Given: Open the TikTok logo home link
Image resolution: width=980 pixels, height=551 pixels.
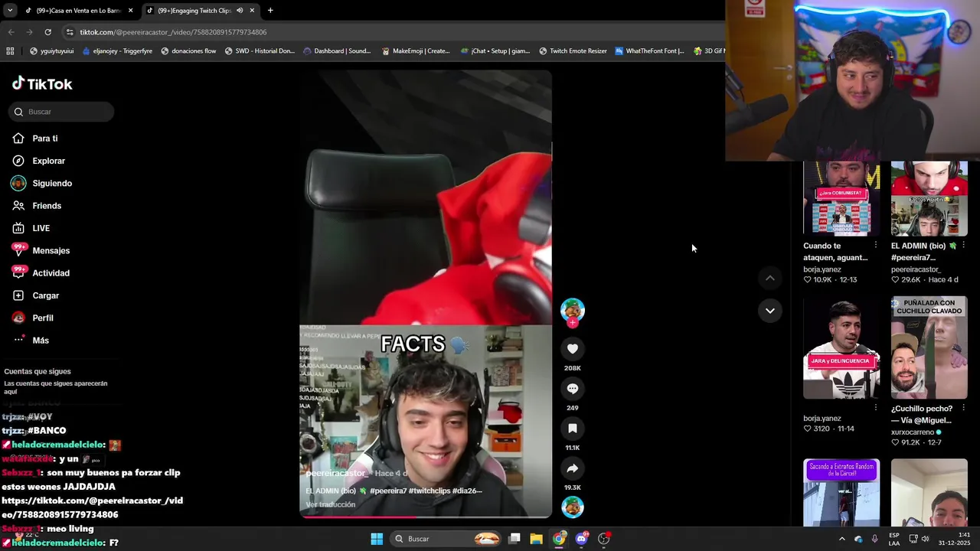Looking at the screenshot, I should click(x=42, y=84).
